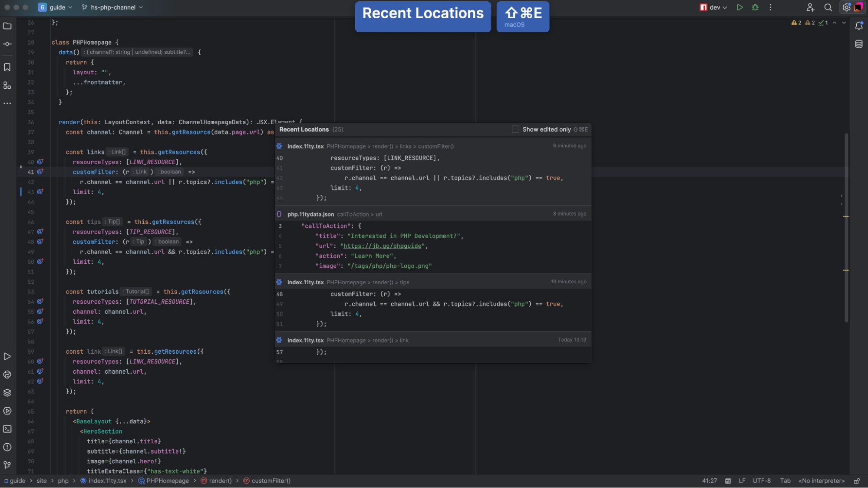This screenshot has width=868, height=488.
Task: Open the Terminal tool window
Action: [x=7, y=429]
